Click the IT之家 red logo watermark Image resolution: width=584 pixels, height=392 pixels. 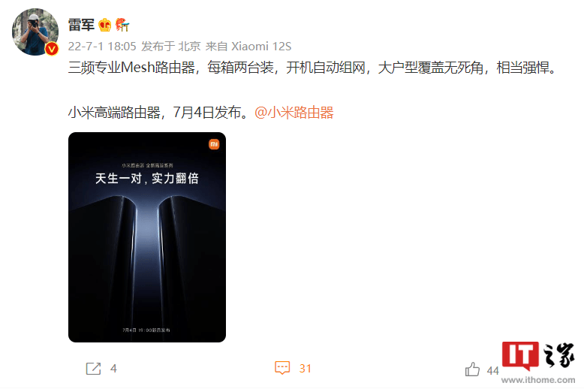(521, 355)
